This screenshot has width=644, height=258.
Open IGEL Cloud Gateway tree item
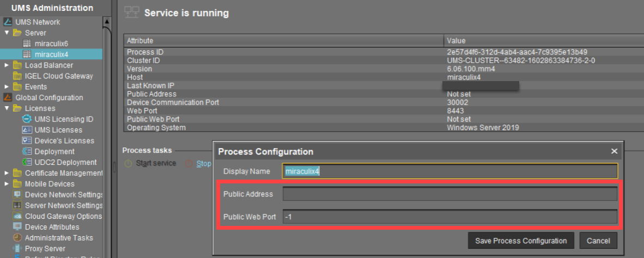click(59, 76)
